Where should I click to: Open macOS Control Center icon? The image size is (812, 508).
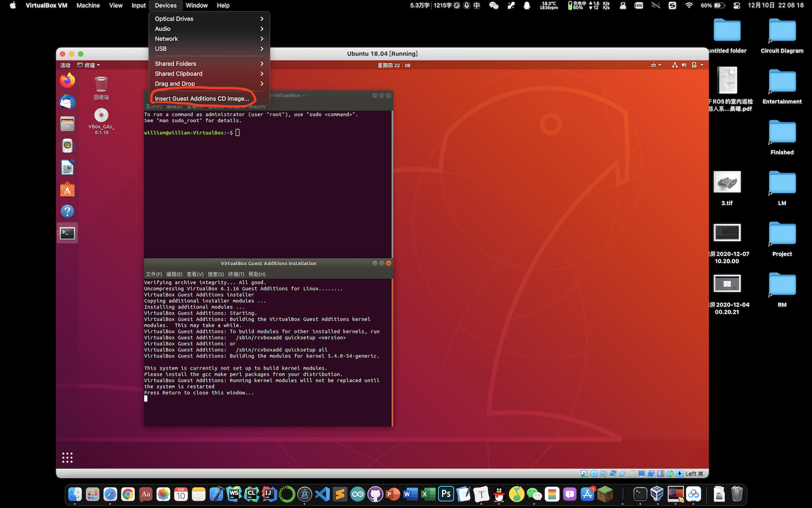pos(737,5)
